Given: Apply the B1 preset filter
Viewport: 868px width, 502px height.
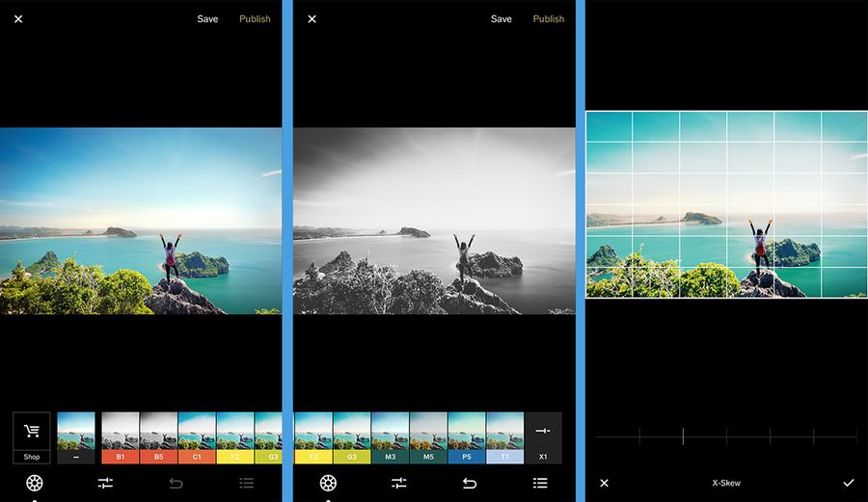Looking at the screenshot, I should [121, 437].
